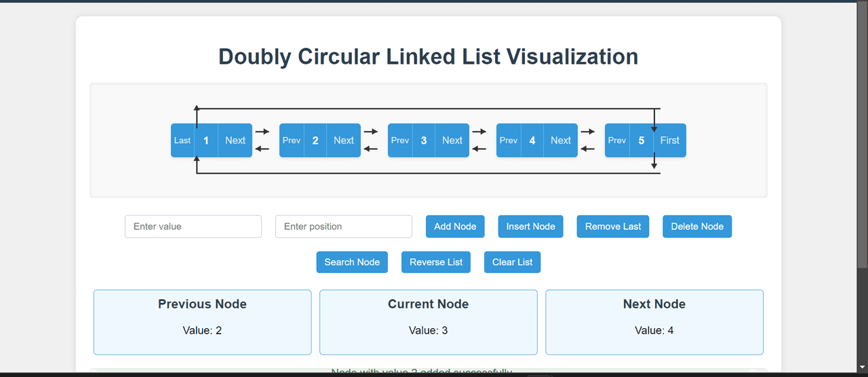Click the Add Node button
Screen dimensions: 868x377
coord(455,226)
